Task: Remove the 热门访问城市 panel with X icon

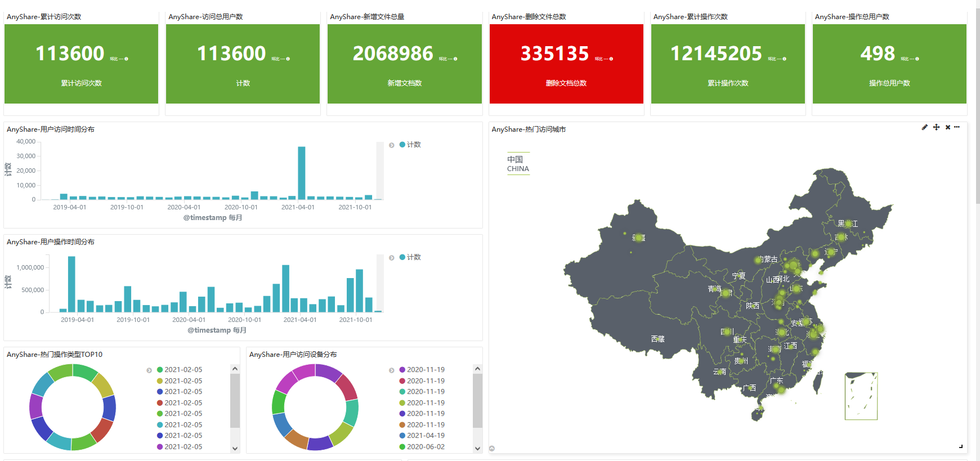Action: pos(948,127)
